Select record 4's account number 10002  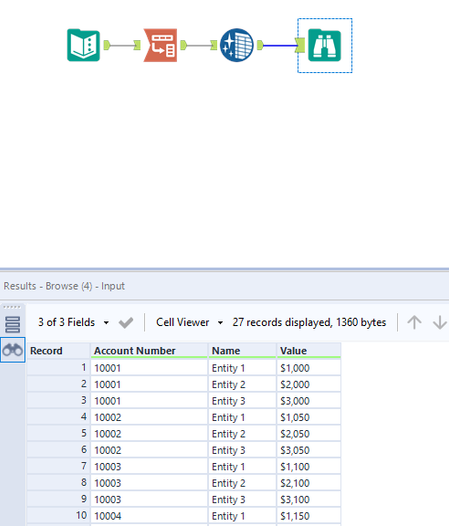(x=149, y=417)
